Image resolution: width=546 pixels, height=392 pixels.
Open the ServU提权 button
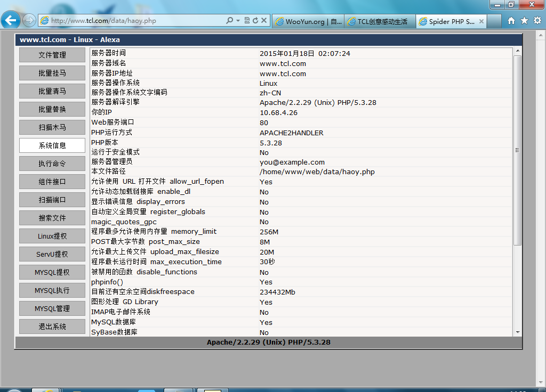(52, 254)
